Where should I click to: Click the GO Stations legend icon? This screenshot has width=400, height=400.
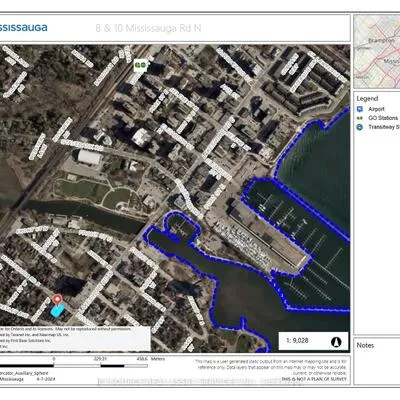click(359, 118)
